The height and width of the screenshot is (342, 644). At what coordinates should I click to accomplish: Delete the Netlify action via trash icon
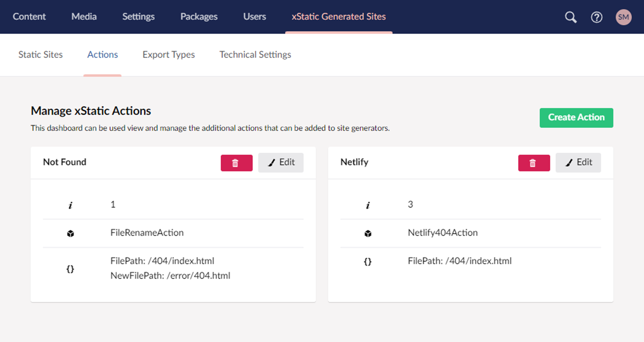pos(534,163)
